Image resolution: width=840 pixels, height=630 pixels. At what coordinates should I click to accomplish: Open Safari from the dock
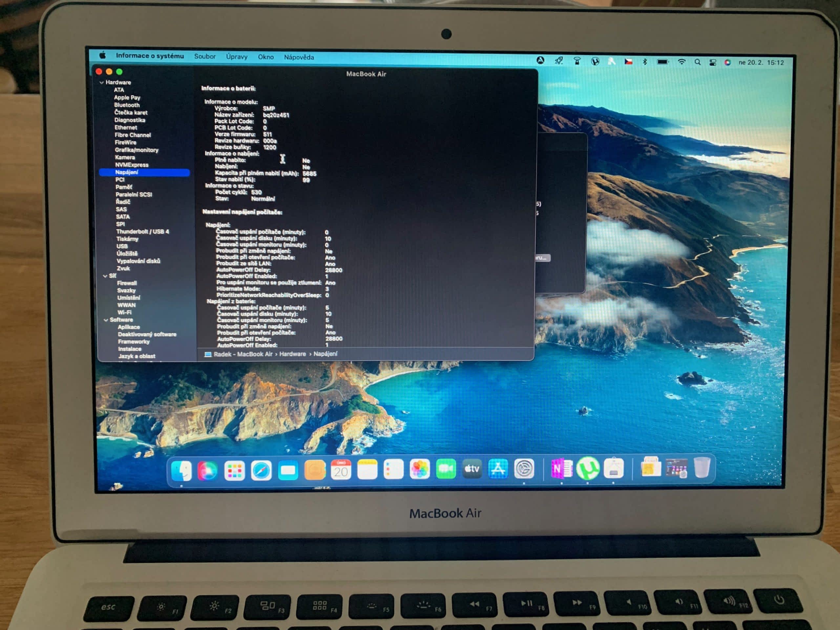261,471
